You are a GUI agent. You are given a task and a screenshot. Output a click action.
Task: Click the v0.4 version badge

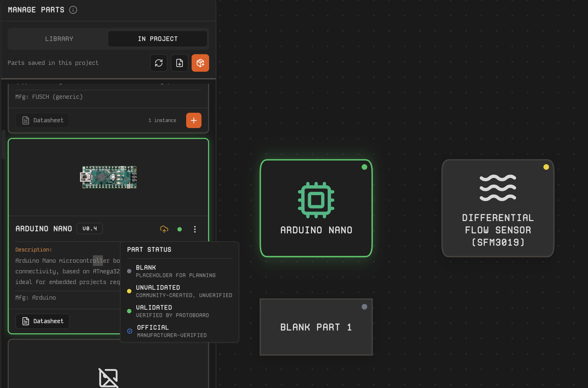click(90, 229)
